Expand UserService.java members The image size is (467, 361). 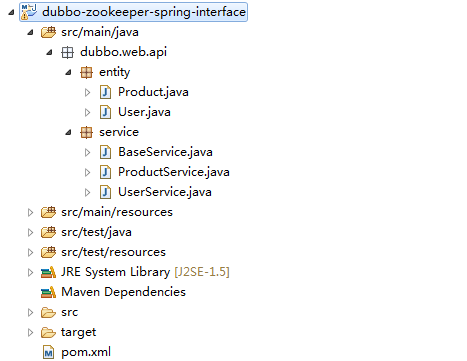tap(87, 192)
